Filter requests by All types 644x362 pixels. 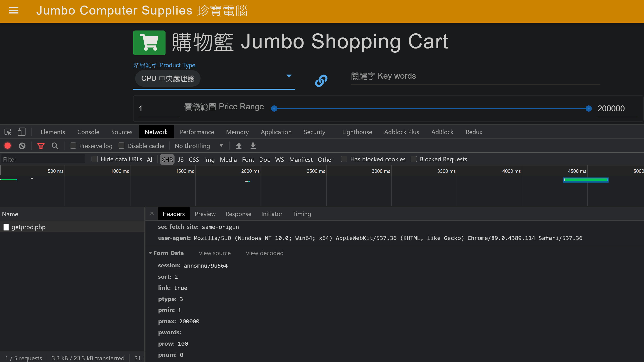(x=150, y=159)
